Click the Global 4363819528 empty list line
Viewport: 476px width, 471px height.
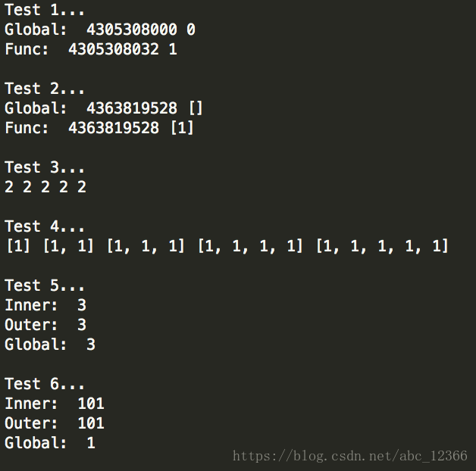tap(104, 108)
